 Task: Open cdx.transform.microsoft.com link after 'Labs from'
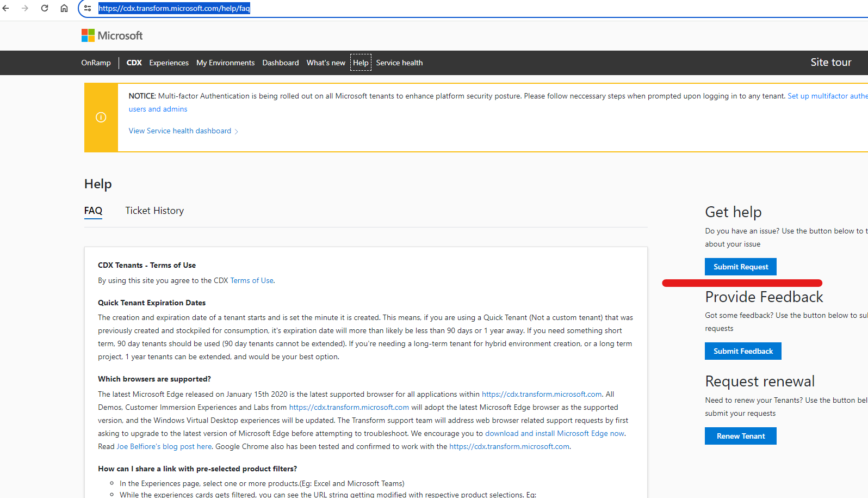349,407
